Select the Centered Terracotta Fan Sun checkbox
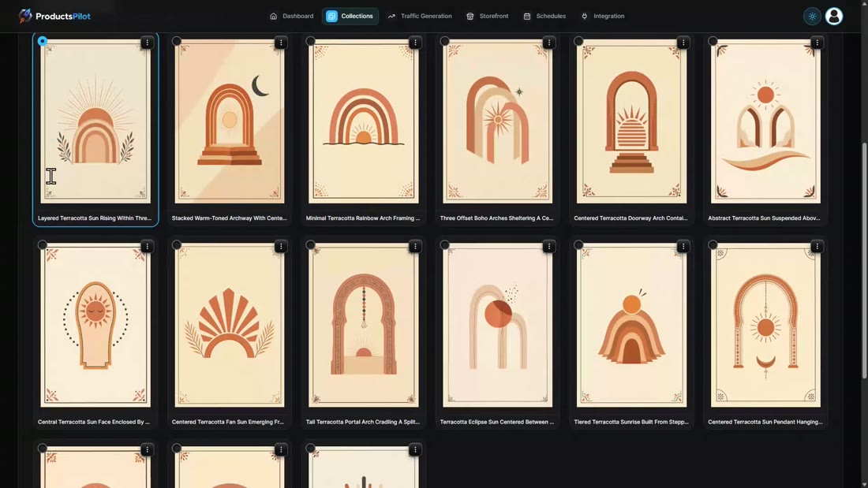 point(177,244)
